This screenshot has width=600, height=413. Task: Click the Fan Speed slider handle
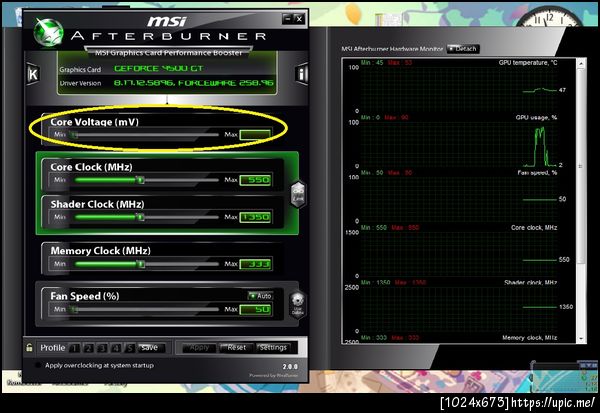(74, 309)
